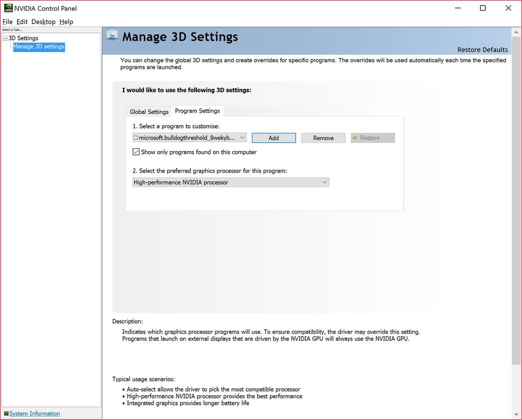Open the program to customise dropdown
Image resolution: width=522 pixels, height=420 pixels.
242,138
